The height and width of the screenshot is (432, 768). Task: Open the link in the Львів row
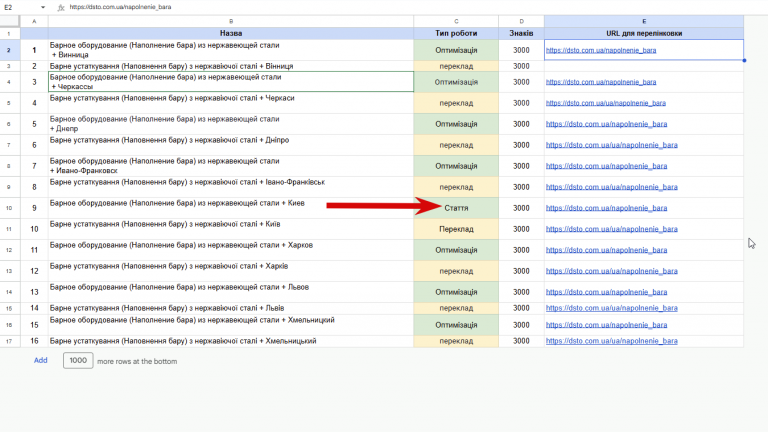[612, 308]
